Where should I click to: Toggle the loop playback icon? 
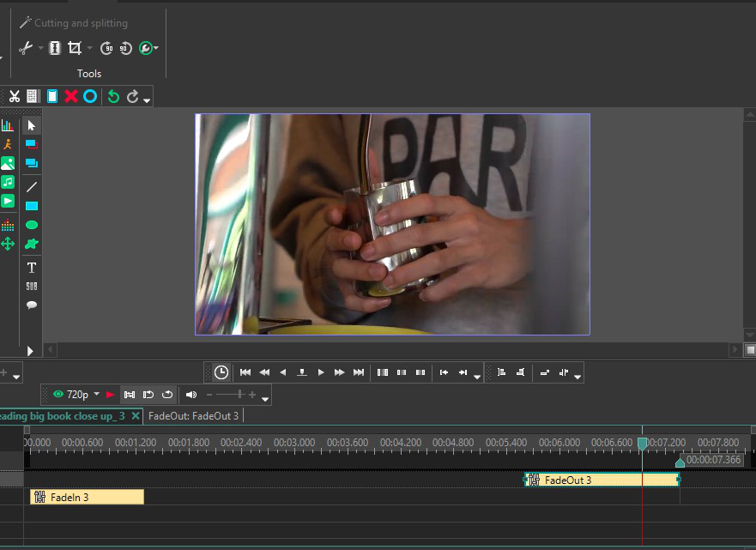point(167,395)
